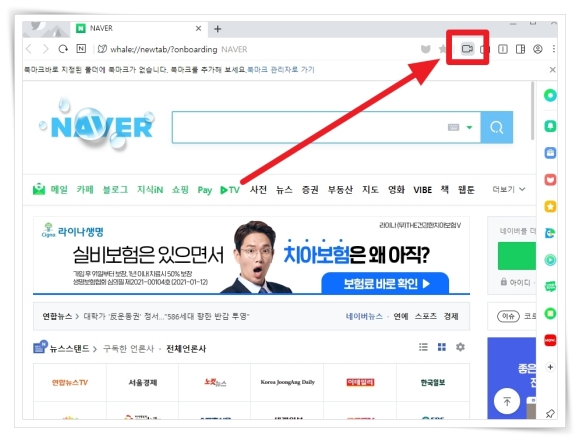Open 연예 news link
The image size is (580, 442).
(401, 316)
